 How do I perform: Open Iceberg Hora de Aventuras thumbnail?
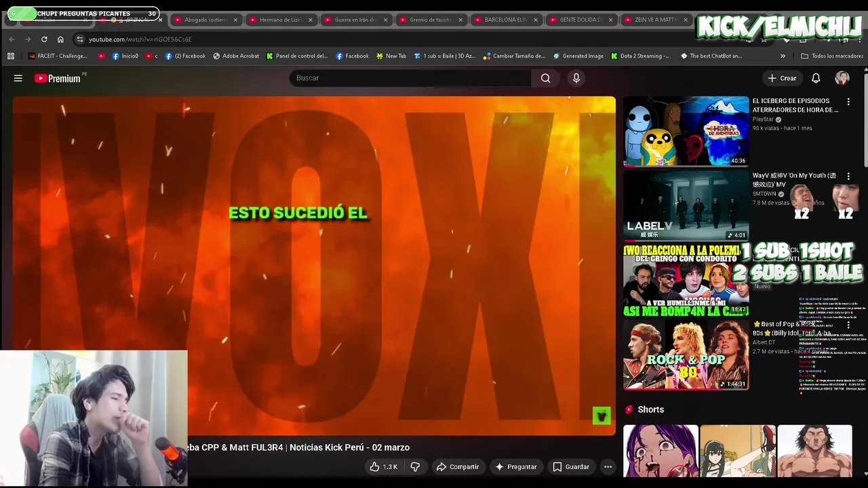[686, 131]
